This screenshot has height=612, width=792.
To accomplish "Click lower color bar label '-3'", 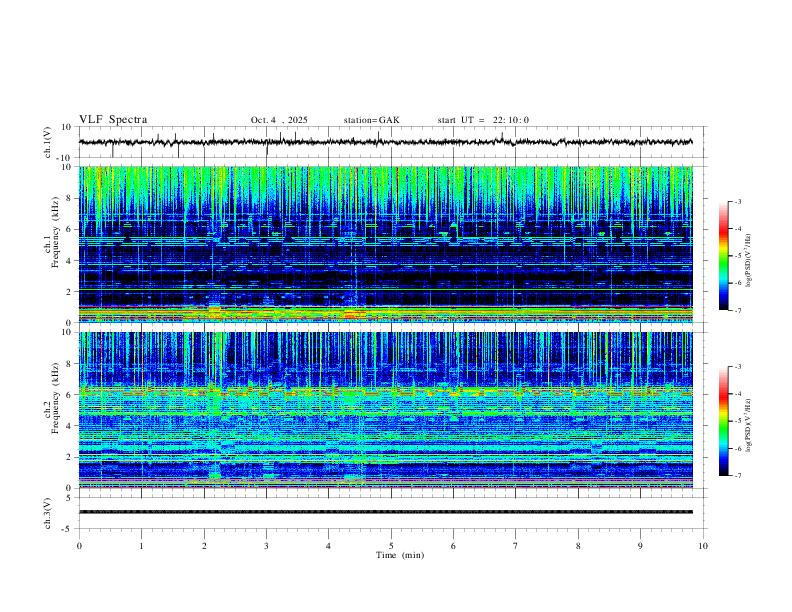I will pos(738,367).
